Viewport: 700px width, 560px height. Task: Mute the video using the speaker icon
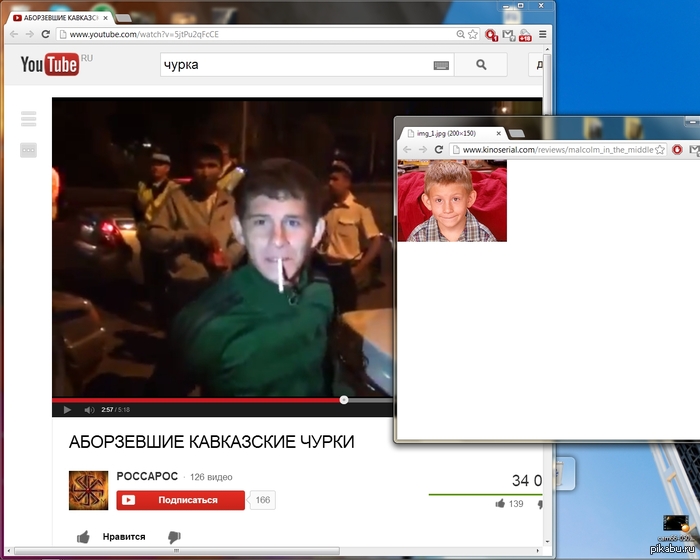pos(89,410)
